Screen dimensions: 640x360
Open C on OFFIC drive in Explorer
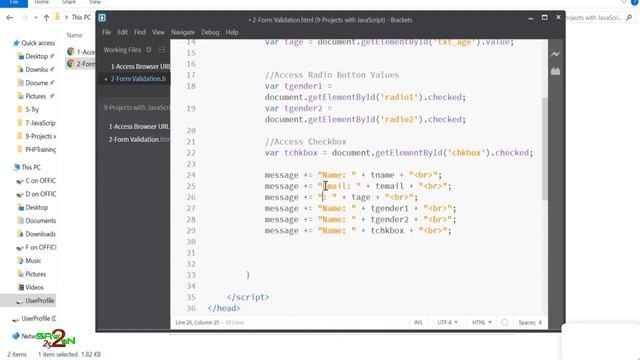(40, 180)
